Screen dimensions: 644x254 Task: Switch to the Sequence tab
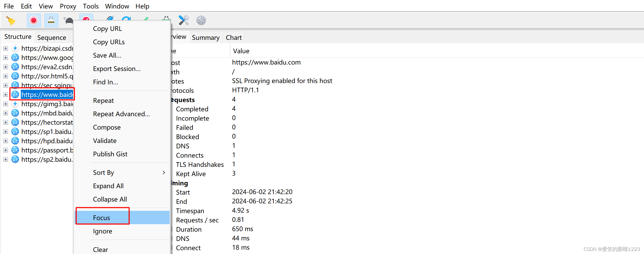click(x=52, y=38)
